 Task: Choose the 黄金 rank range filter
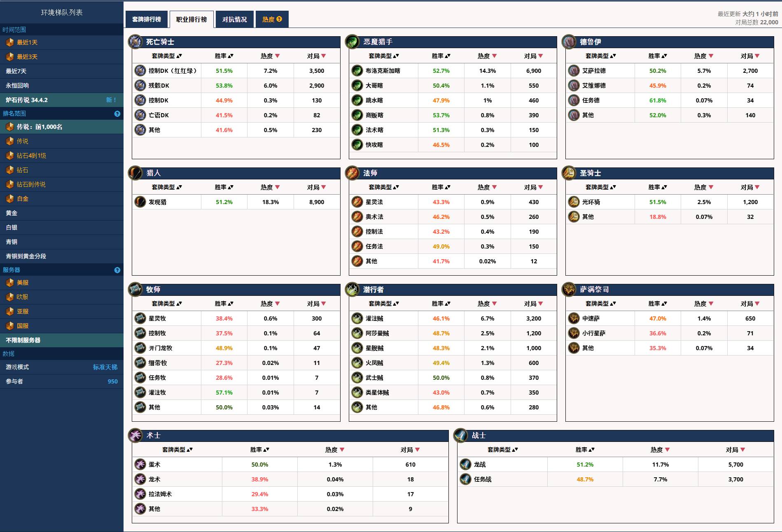12,213
